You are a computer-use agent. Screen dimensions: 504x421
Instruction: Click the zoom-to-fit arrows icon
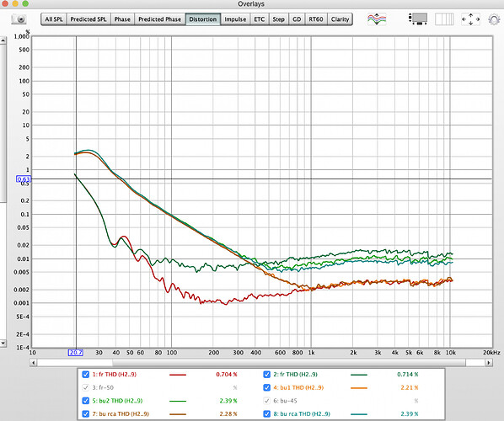click(x=470, y=19)
